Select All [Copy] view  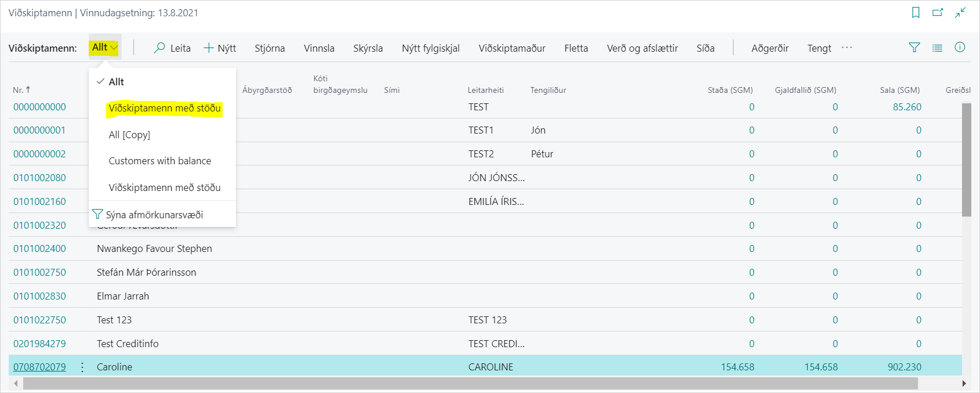[x=129, y=135]
